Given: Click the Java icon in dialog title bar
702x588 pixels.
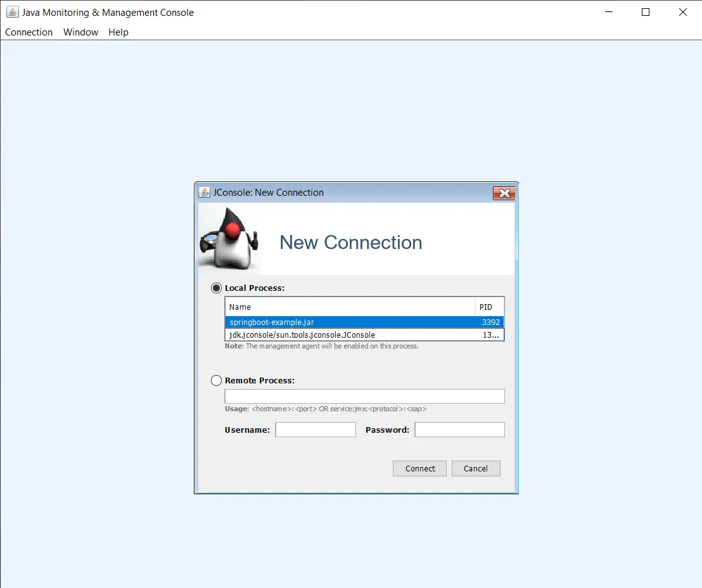Looking at the screenshot, I should (204, 192).
